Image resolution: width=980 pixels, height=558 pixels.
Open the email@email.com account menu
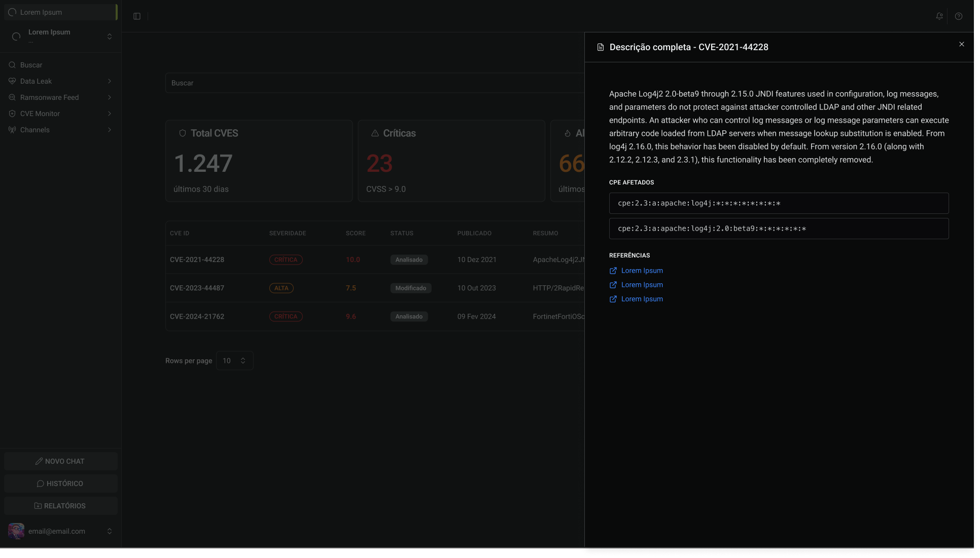(61, 531)
